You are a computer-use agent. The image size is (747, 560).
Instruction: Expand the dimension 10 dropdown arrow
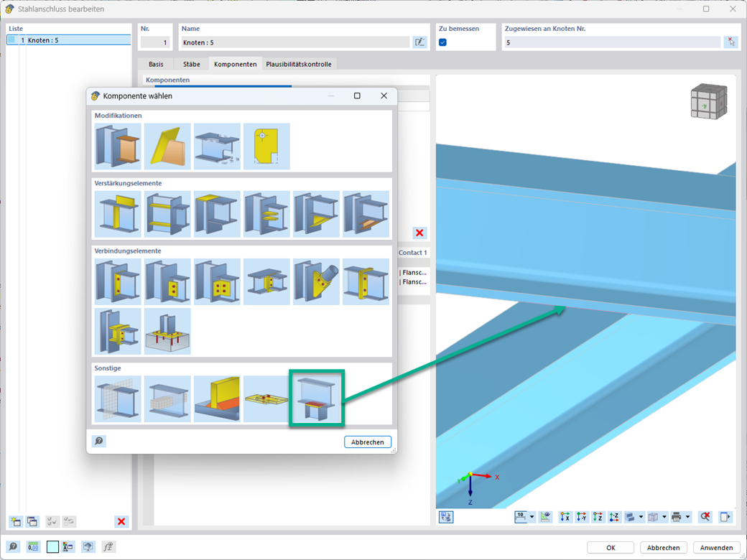[532, 517]
